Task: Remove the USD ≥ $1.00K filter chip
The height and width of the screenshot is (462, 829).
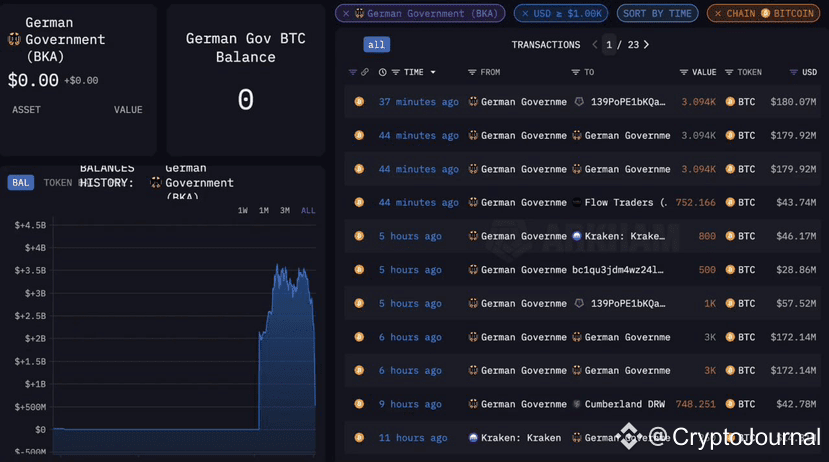Action: [x=525, y=14]
